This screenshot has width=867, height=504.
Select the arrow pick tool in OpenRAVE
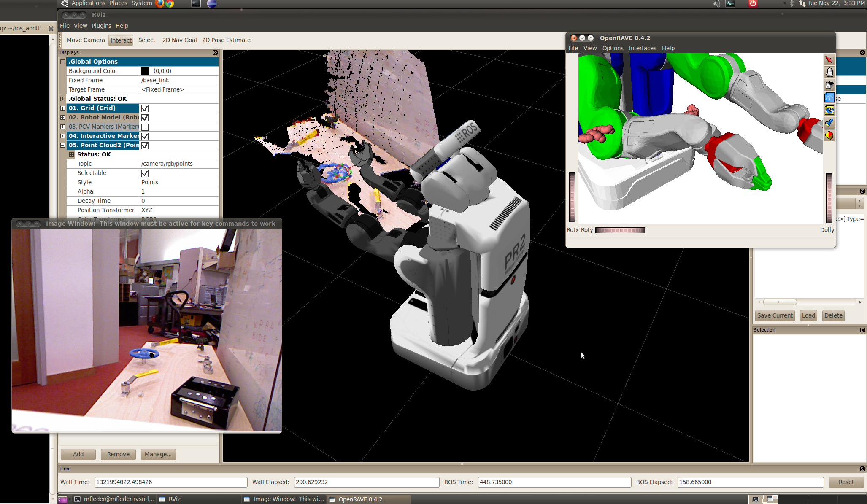pyautogui.click(x=829, y=59)
